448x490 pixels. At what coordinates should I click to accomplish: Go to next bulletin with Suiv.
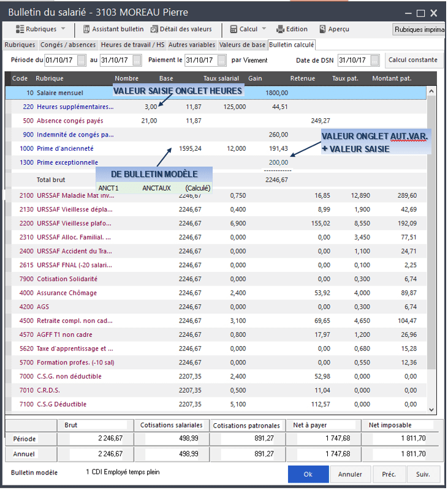[423, 474]
